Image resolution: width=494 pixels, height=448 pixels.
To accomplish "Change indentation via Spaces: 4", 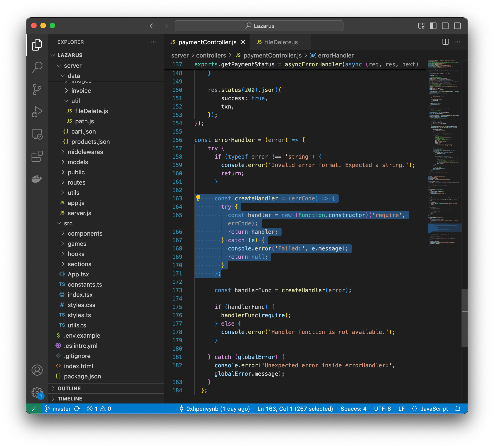I will 353,409.
